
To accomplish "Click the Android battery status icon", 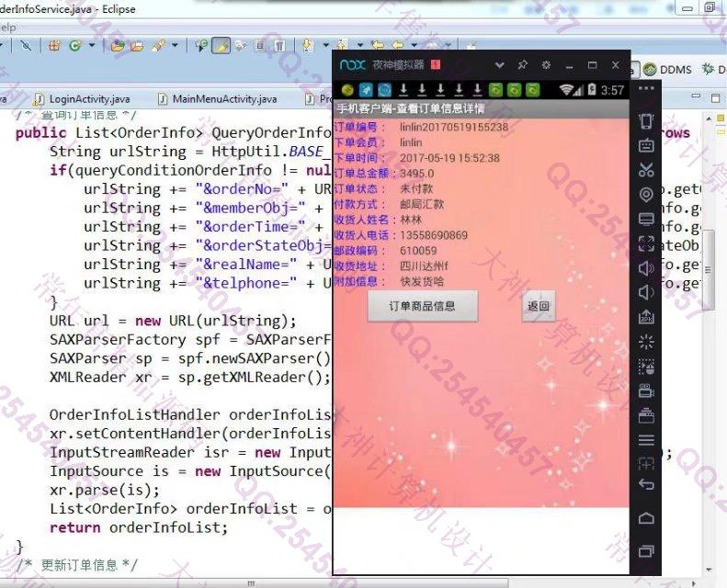I will click(x=591, y=89).
